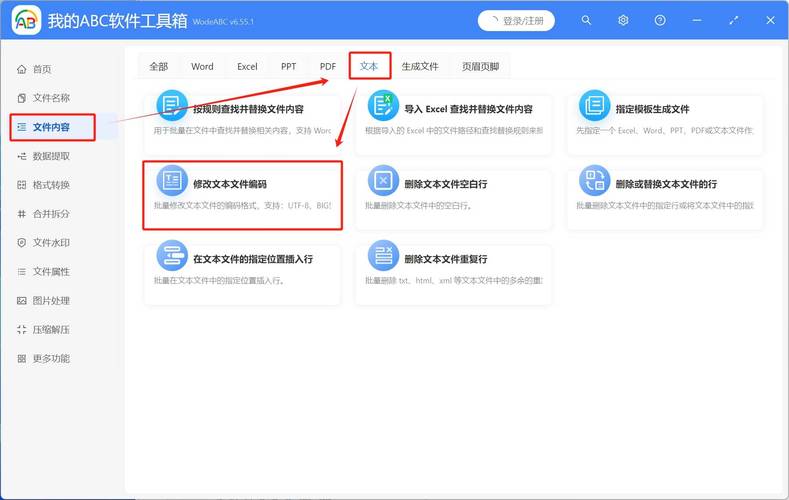Click the 登录/注册 button
Image resolution: width=789 pixels, height=500 pixels.
coord(516,21)
